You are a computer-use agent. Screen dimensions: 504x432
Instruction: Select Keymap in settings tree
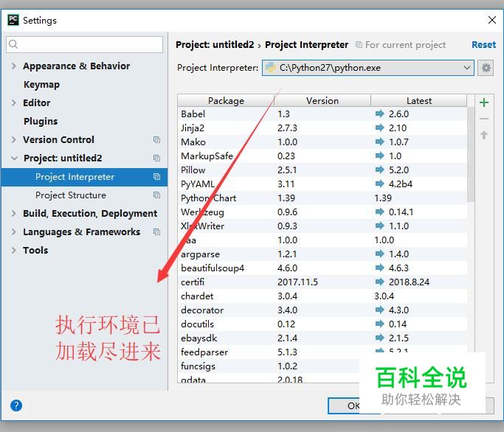(x=41, y=85)
